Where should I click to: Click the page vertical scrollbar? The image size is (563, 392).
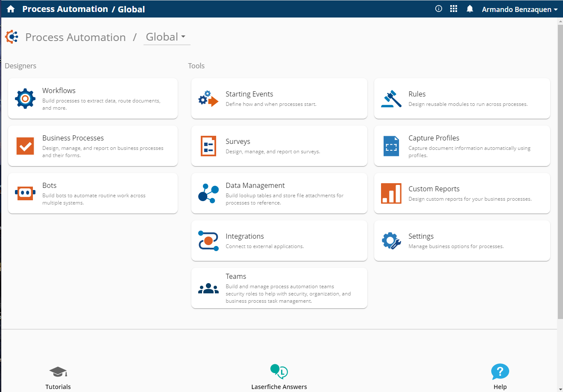click(560, 172)
